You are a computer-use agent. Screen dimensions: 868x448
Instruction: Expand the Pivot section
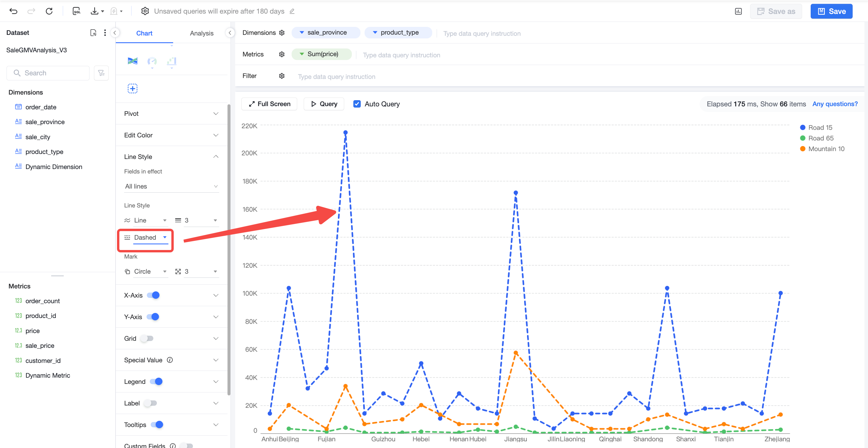point(171,113)
